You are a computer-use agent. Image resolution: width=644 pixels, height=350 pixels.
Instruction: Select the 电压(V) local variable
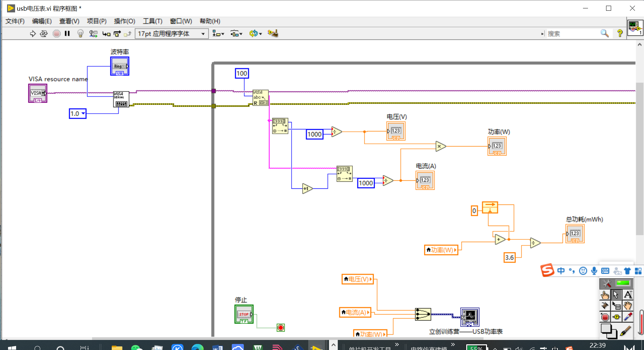coord(358,279)
